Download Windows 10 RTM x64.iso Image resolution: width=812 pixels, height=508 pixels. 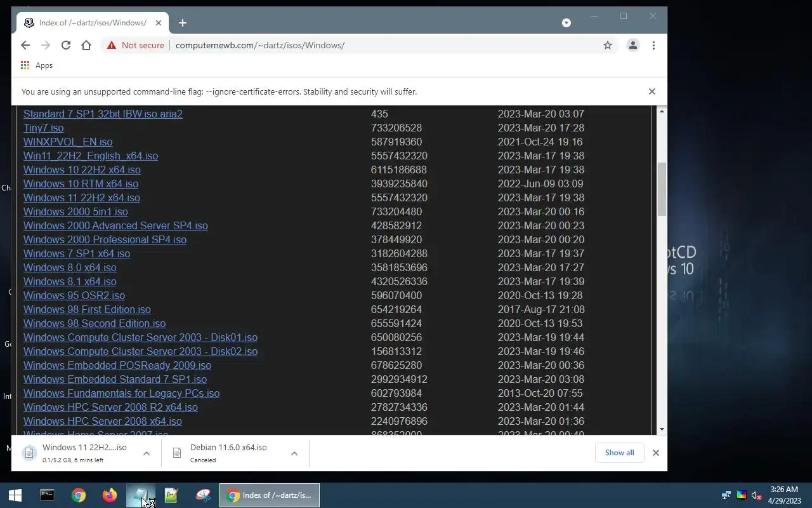[81, 184]
